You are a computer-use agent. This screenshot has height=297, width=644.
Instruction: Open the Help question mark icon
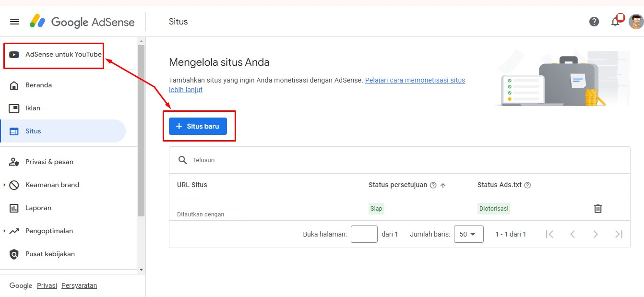(594, 22)
